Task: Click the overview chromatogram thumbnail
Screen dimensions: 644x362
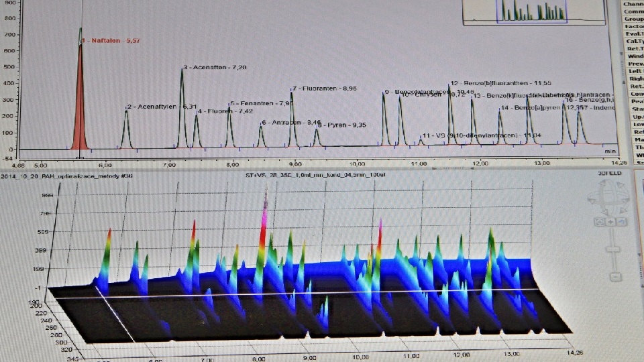Action: [531, 11]
